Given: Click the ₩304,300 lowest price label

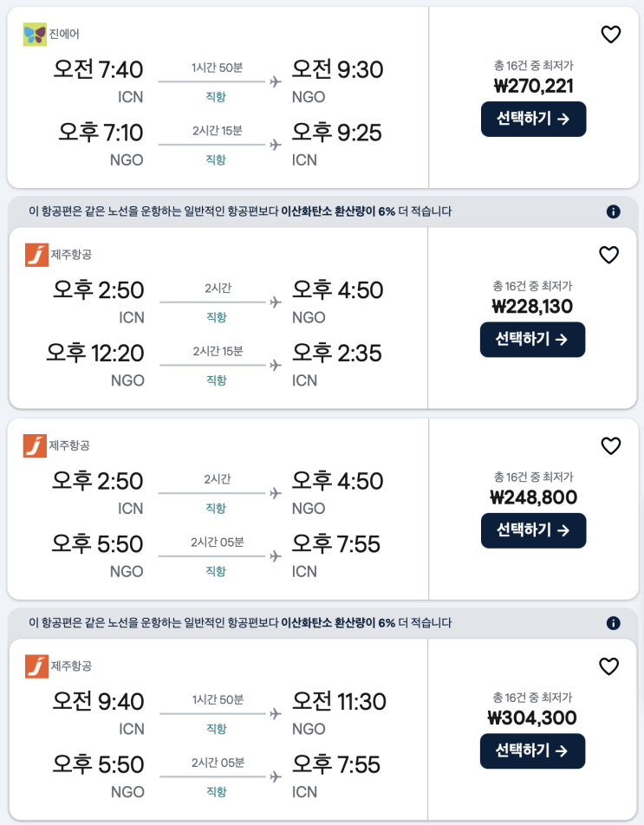Looking at the screenshot, I should [x=532, y=718].
